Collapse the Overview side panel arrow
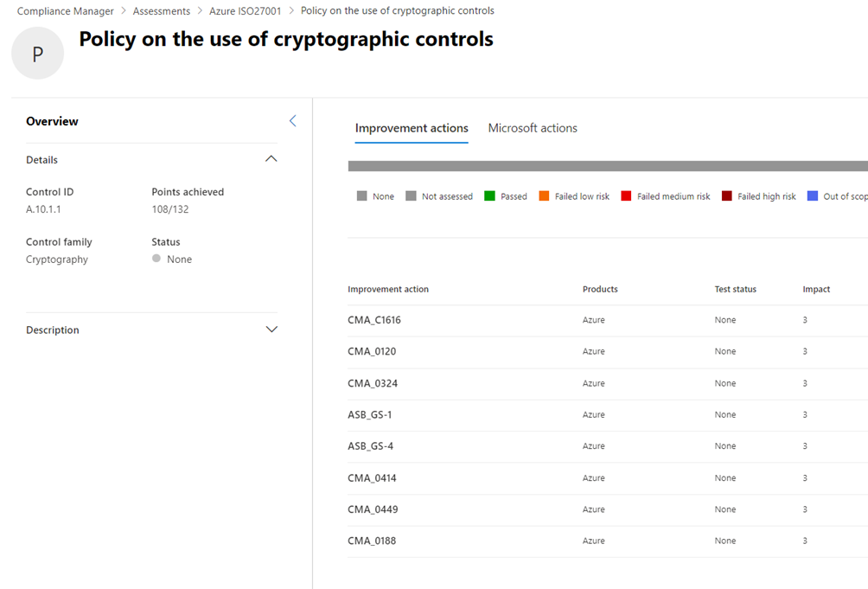This screenshot has width=868, height=589. (x=292, y=121)
